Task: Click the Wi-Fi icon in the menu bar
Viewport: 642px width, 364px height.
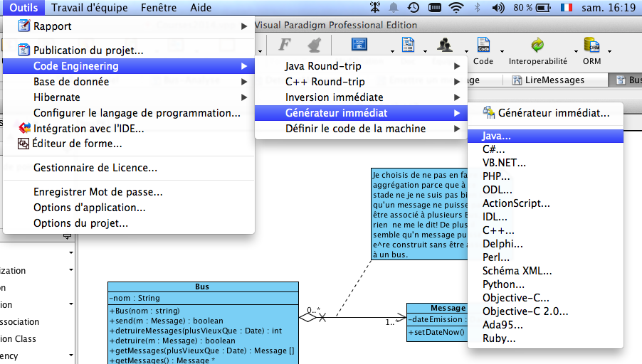Action: 456,8
